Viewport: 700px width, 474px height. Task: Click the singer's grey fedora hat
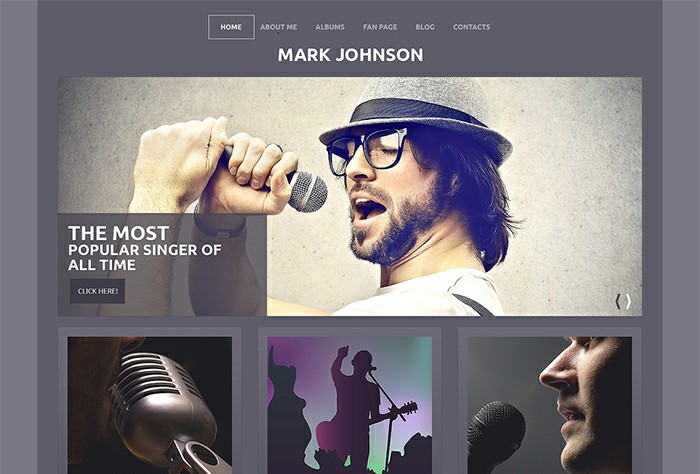point(416,117)
